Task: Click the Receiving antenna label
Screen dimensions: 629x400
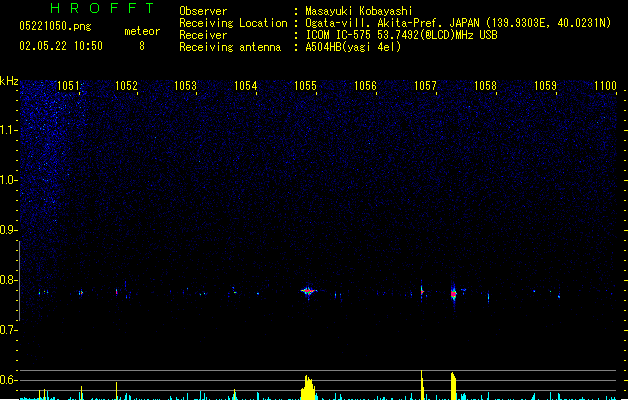Action: click(x=230, y=47)
